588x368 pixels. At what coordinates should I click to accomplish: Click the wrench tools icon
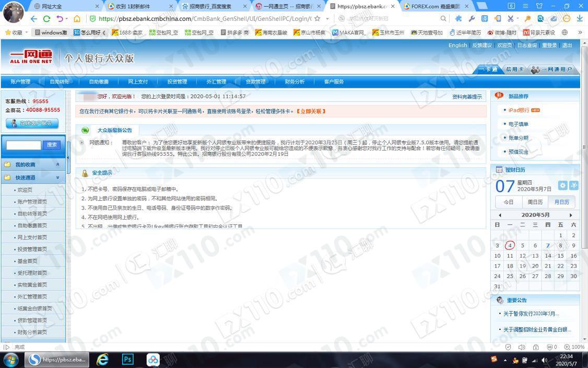coord(472,18)
